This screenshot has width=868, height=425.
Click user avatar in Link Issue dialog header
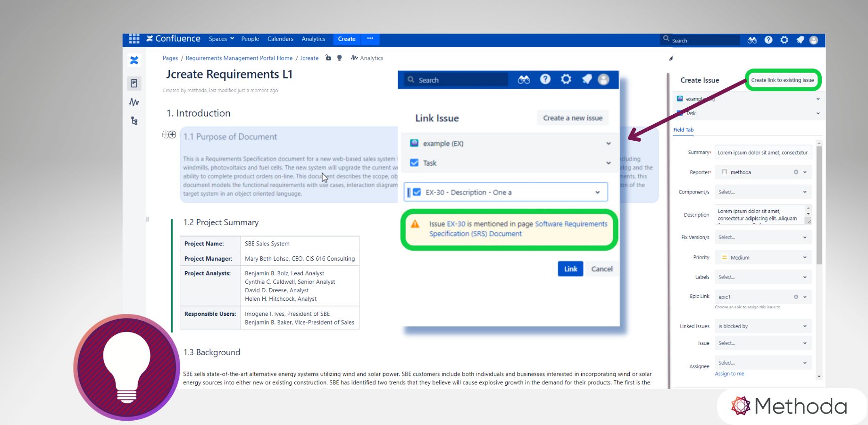(604, 79)
